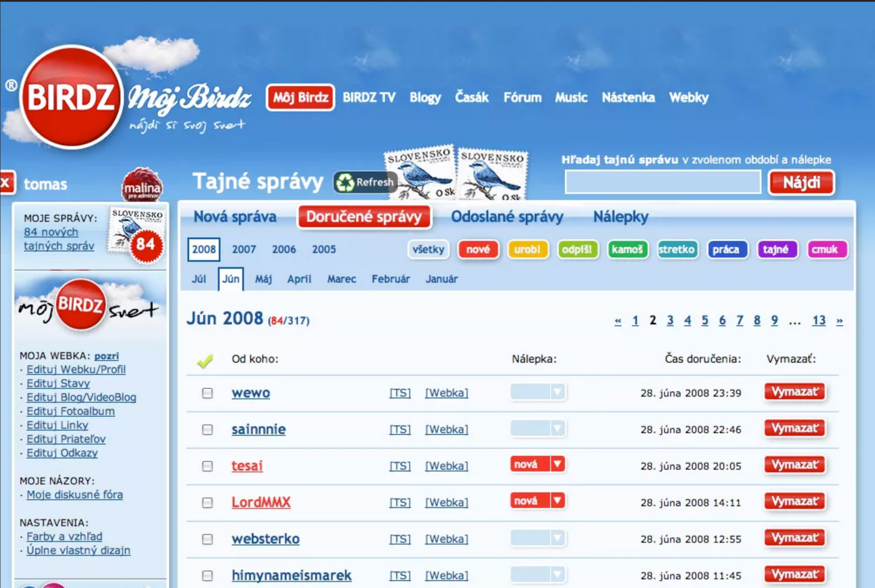Select year 2007
Image resolution: width=875 pixels, height=588 pixels.
(x=244, y=250)
